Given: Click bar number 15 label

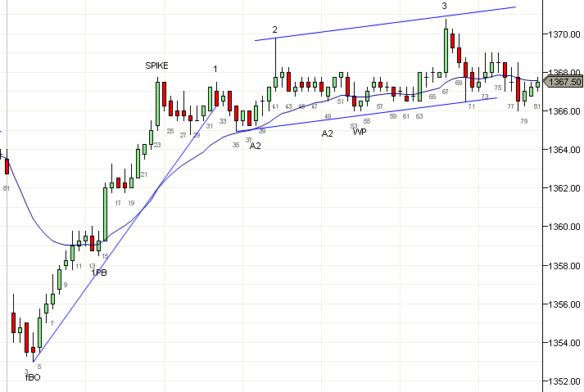Looking at the screenshot, I should [105, 256].
